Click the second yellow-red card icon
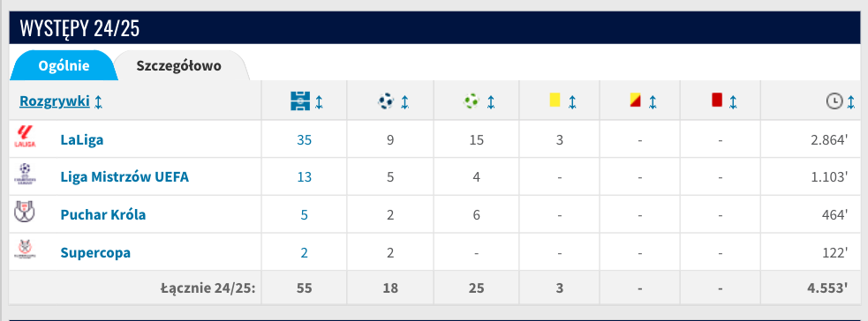This screenshot has height=321, width=868. [x=635, y=101]
